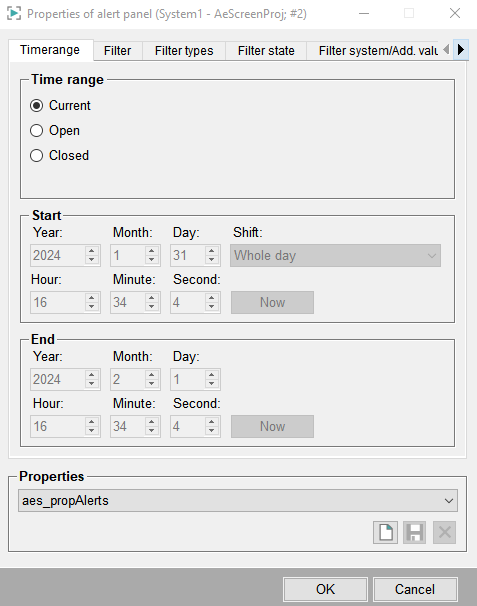
Task: Switch to the Filter types tab
Action: 184,51
